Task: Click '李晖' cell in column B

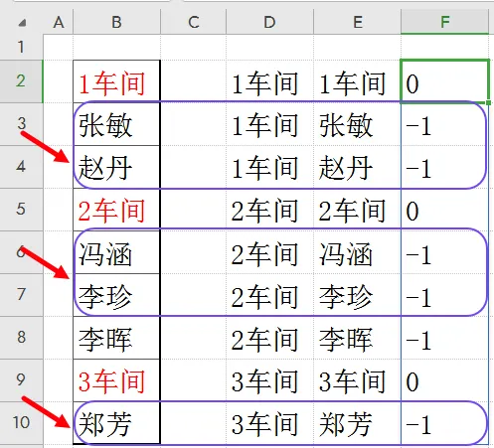Action: 116,338
